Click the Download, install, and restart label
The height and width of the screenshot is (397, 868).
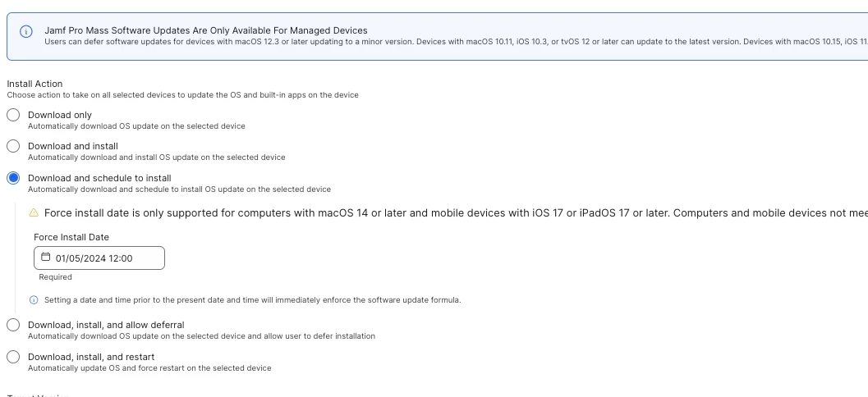[x=91, y=357]
